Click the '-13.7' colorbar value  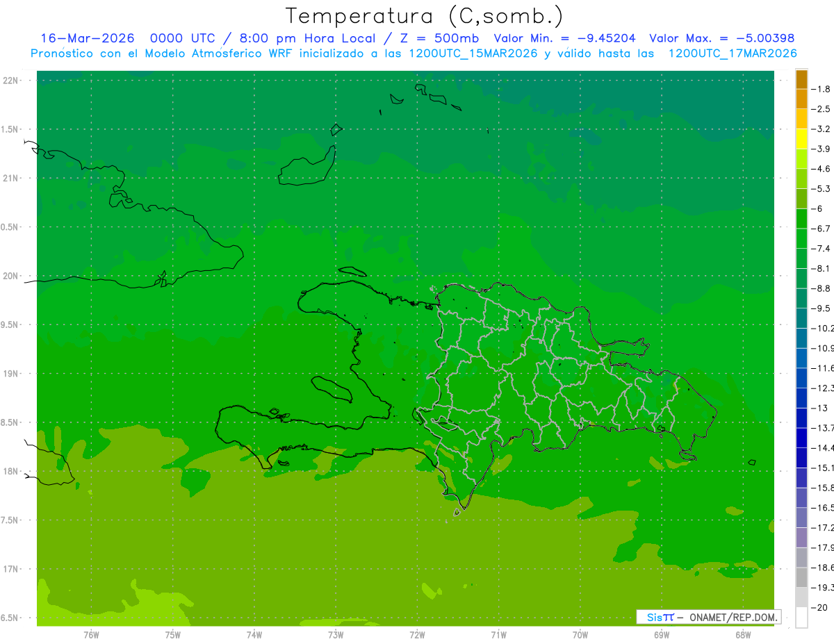[822, 428]
